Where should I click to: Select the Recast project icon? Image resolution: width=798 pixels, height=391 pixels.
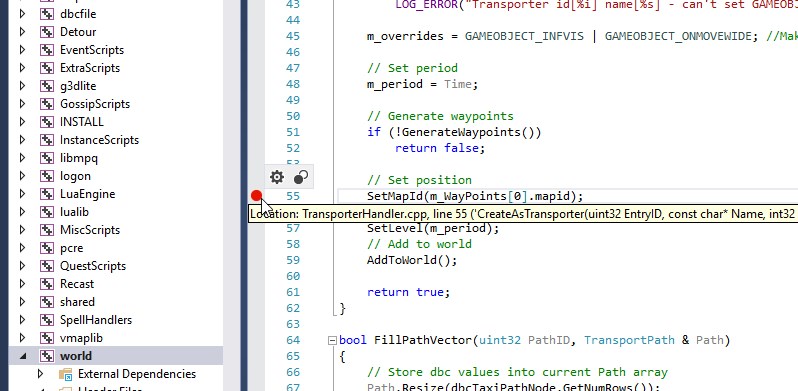[47, 284]
